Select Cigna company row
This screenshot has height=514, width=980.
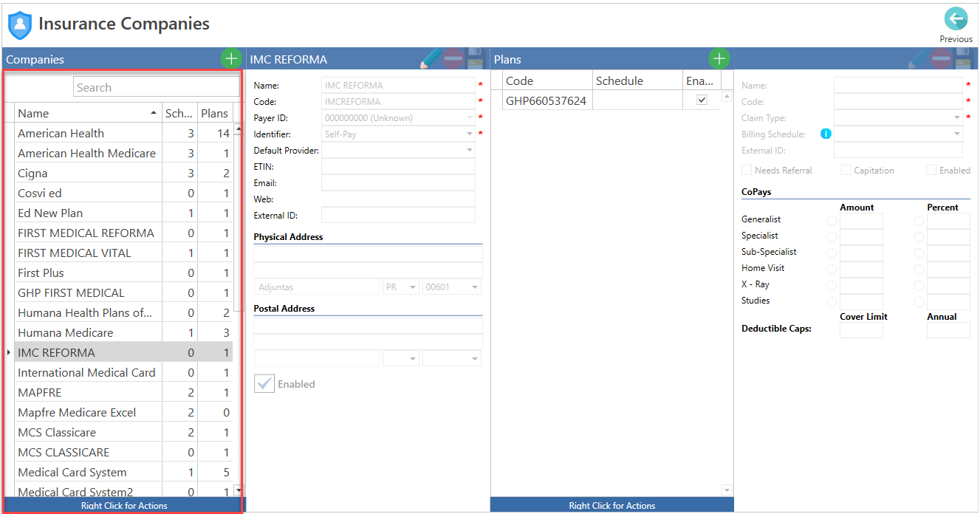(123, 173)
